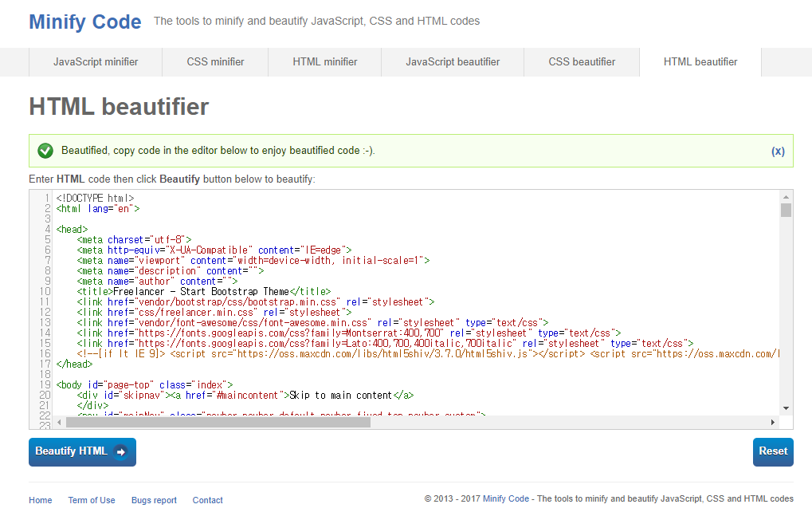Click the title Freelancer code line
The image size is (812, 516).
pyautogui.click(x=203, y=291)
